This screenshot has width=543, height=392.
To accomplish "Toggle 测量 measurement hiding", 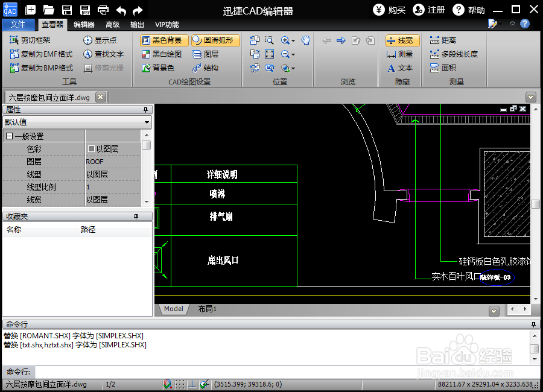I will (399, 54).
